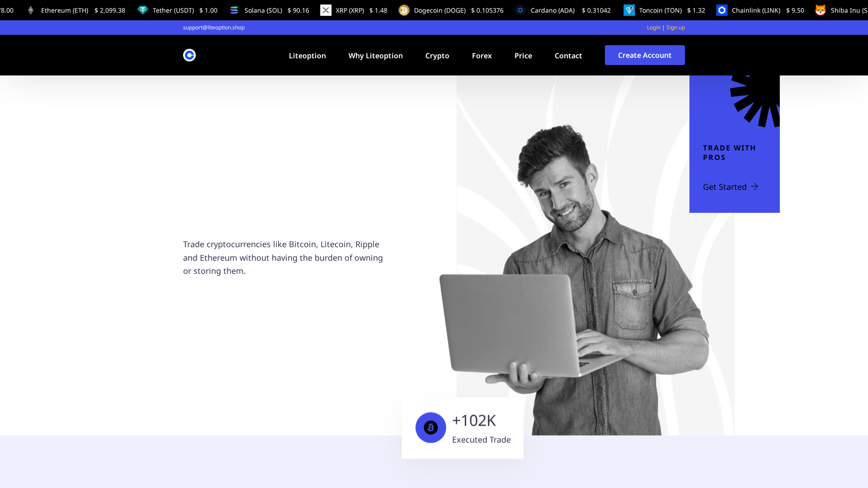The height and width of the screenshot is (488, 868).
Task: Click the Bitcoin icon beside +102K
Action: tap(431, 427)
